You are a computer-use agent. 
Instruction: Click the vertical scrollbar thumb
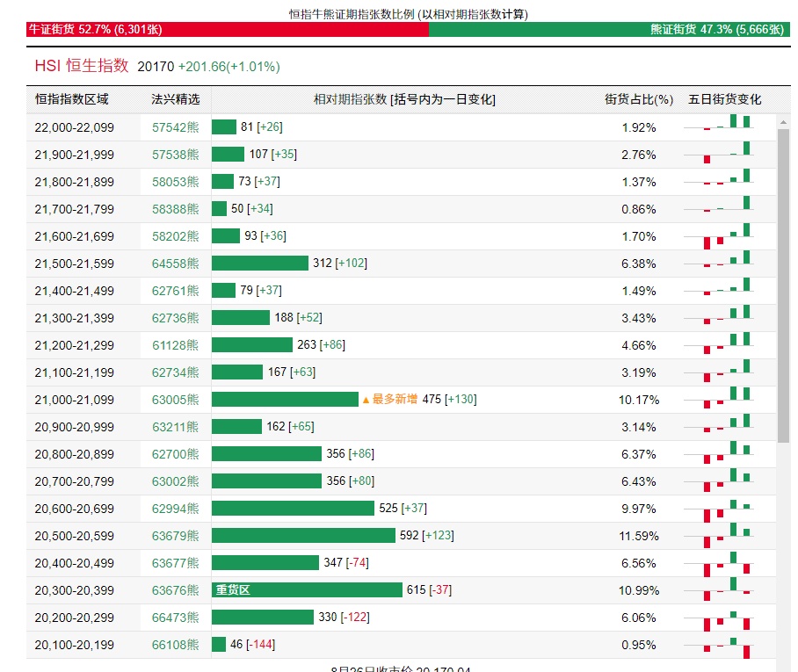pyautogui.click(x=783, y=285)
